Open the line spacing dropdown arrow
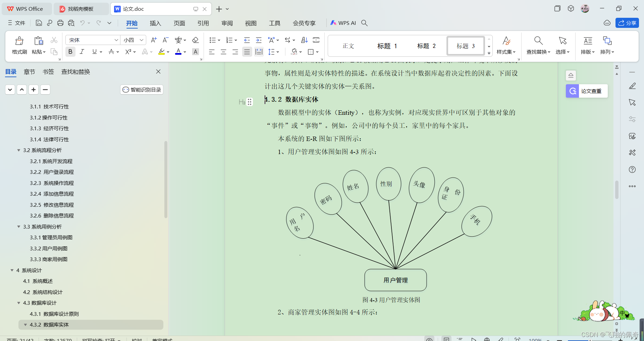The image size is (644, 341). pos(278,52)
